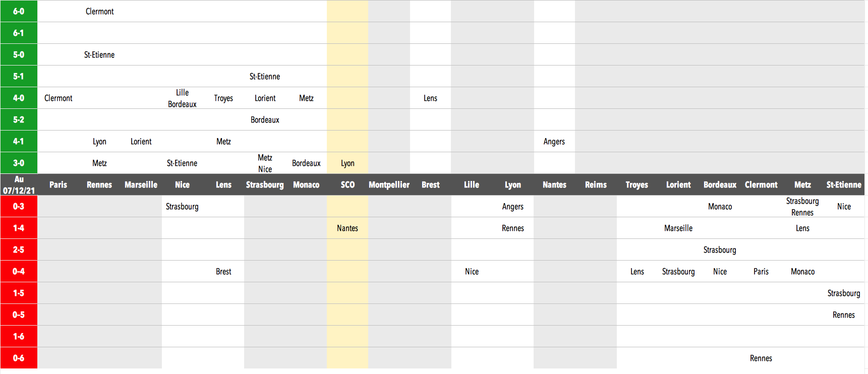Click Lens in the 4-0 row
This screenshot has height=374, width=868.
click(430, 98)
